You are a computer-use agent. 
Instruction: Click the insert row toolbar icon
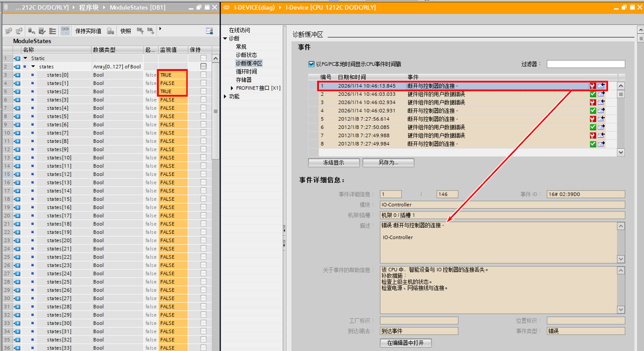8,31
